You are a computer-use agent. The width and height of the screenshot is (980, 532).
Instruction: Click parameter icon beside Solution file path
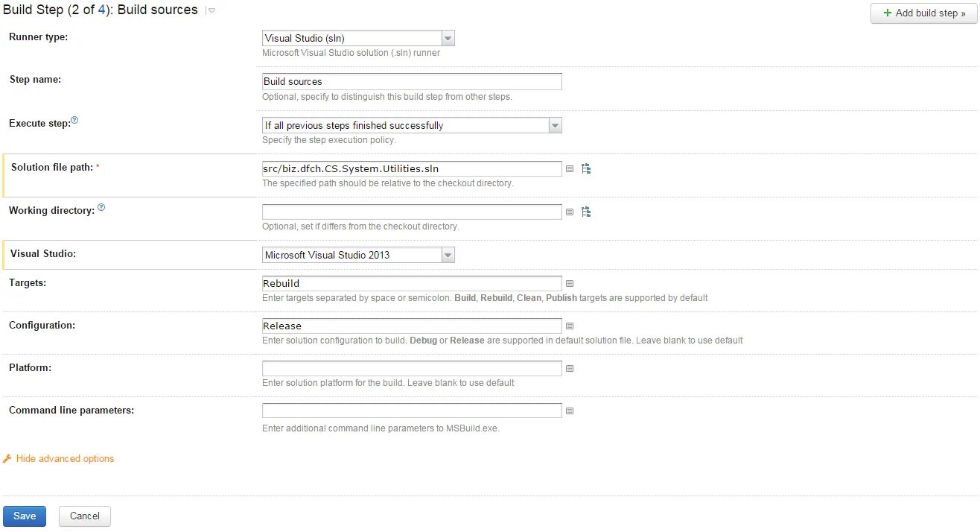tap(570, 169)
